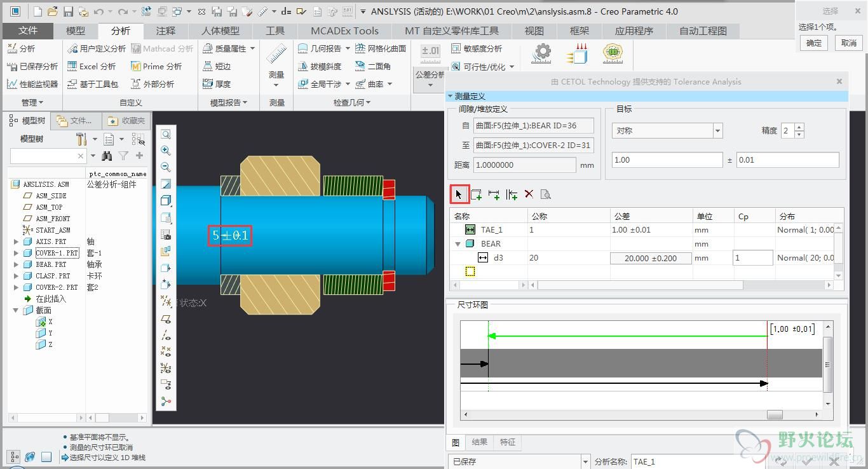Click the 分析名称 TAE_1 field
This screenshot has height=469, width=868.
pos(699,461)
